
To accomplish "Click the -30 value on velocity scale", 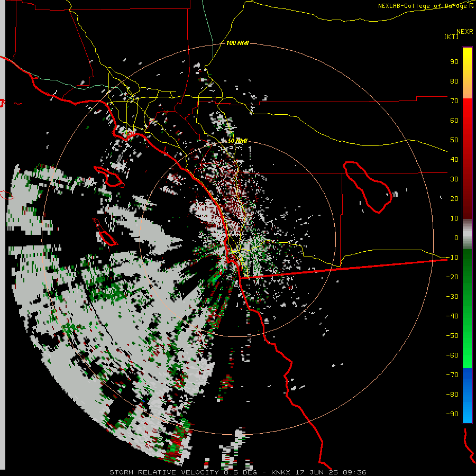I will tap(452, 297).
